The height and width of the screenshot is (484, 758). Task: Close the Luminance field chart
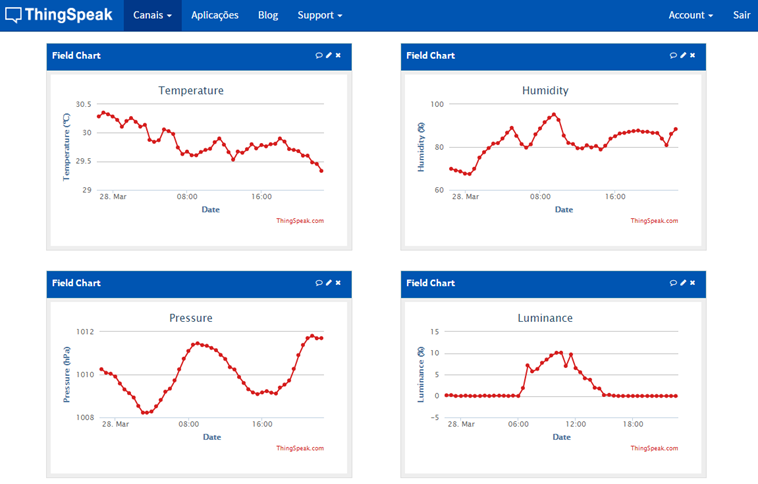693,283
